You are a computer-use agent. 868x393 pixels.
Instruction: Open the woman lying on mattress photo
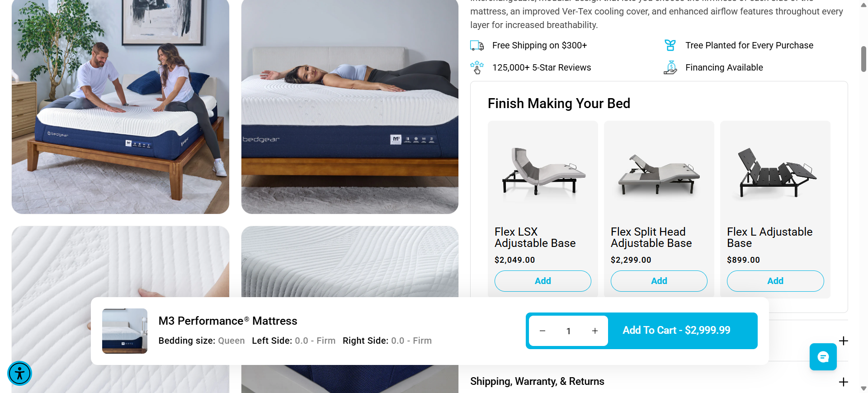(350, 107)
